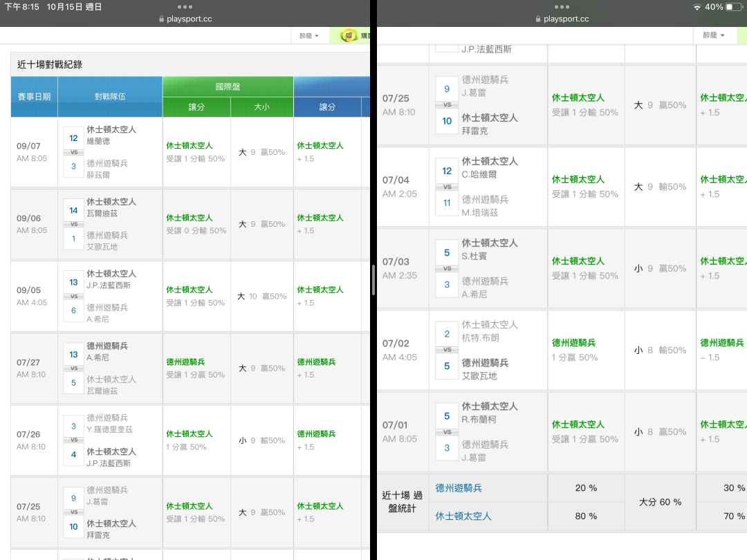Image resolution: width=747 pixels, height=560 pixels.
Task: Open multitasking dots menu in left window
Action: pos(185,7)
